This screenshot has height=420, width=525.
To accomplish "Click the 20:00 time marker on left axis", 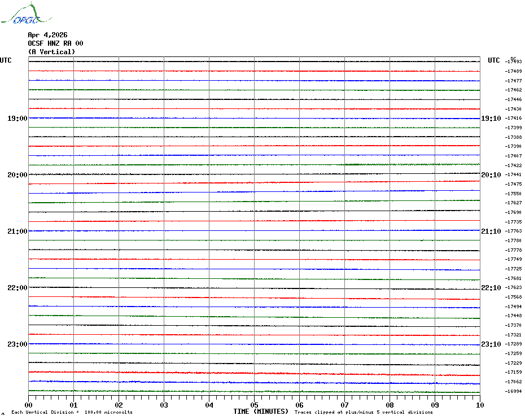I will 17,175.
